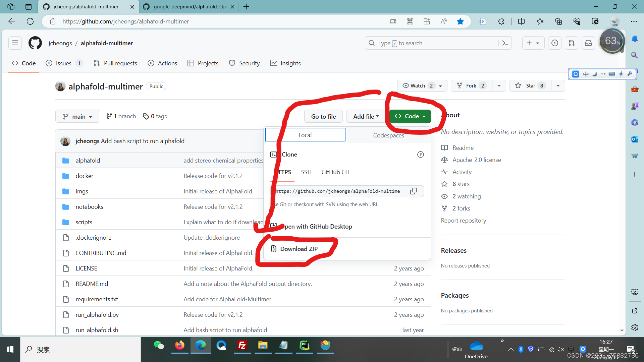Open the clone help question-mark icon
The height and width of the screenshot is (362, 644).
[420, 155]
